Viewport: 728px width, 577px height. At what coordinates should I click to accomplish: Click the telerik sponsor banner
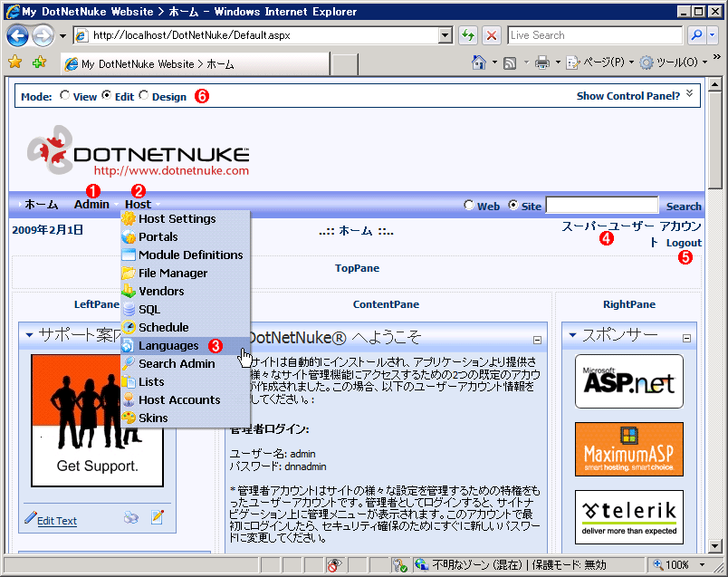629,517
